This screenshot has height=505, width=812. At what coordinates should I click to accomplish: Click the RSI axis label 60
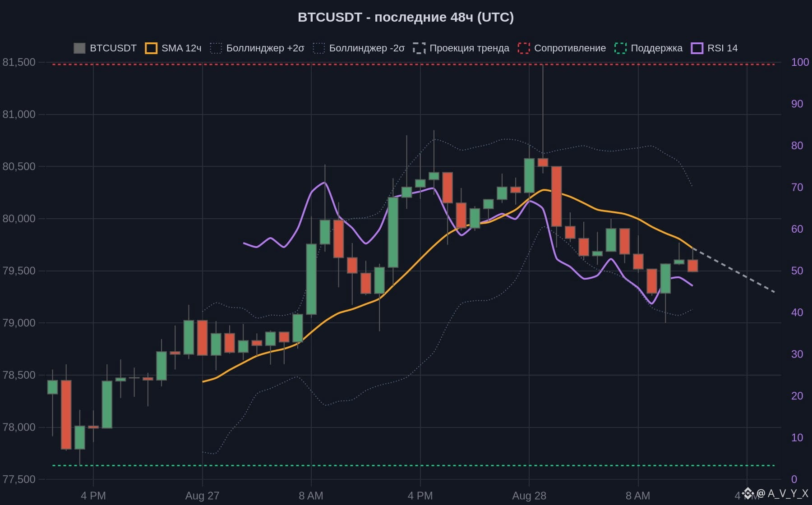coord(797,229)
